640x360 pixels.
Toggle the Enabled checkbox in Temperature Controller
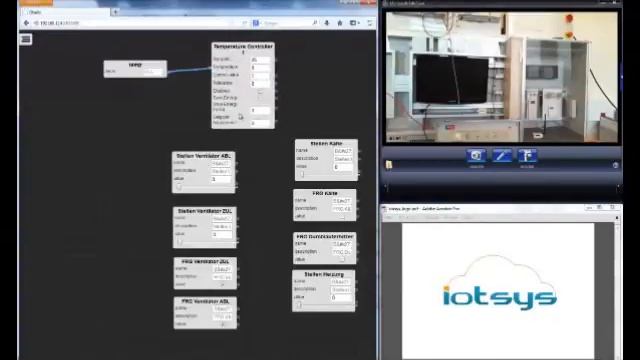click(x=260, y=91)
